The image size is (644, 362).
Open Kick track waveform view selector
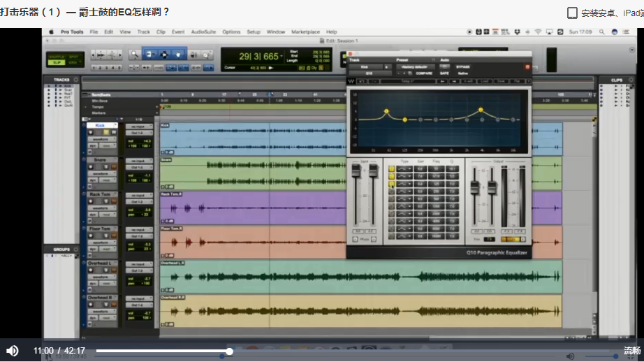tap(101, 139)
